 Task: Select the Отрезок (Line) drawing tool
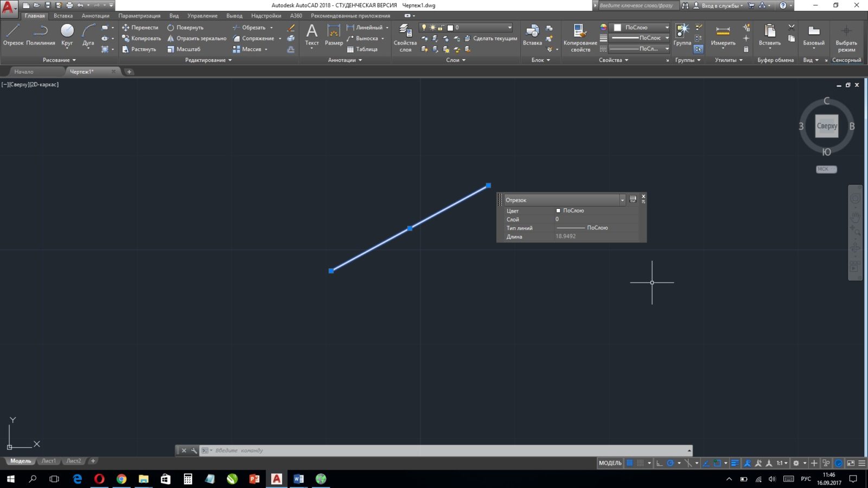pyautogui.click(x=13, y=35)
